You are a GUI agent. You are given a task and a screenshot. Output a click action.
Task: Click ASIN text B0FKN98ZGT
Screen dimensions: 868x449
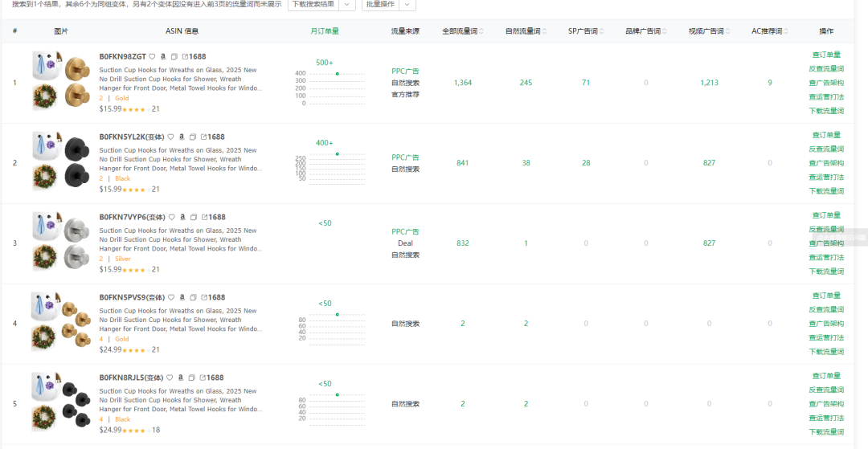click(122, 56)
